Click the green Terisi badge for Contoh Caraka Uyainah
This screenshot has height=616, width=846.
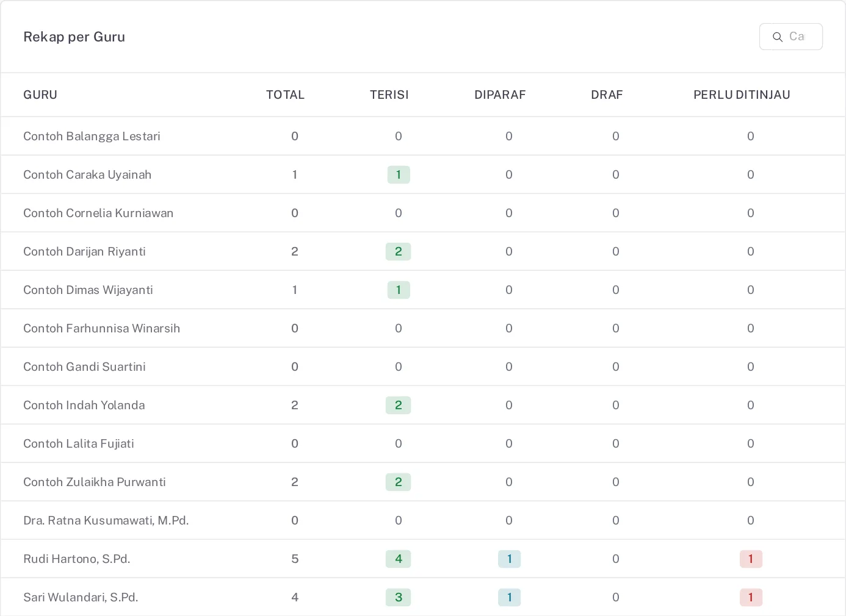pos(399,174)
